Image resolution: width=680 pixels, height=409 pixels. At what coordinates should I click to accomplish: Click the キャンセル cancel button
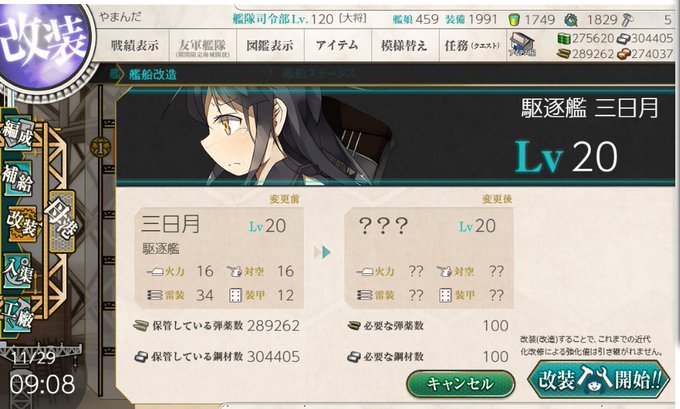[461, 383]
